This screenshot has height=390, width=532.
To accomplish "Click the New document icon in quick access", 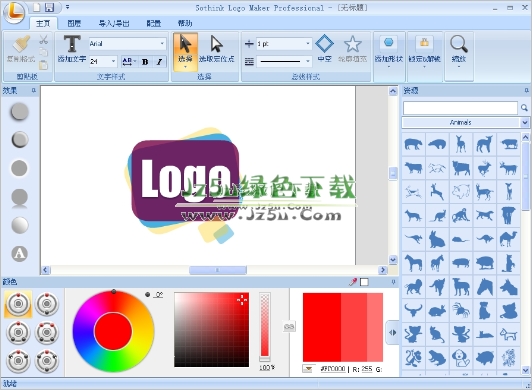I will pyautogui.click(x=36, y=7).
